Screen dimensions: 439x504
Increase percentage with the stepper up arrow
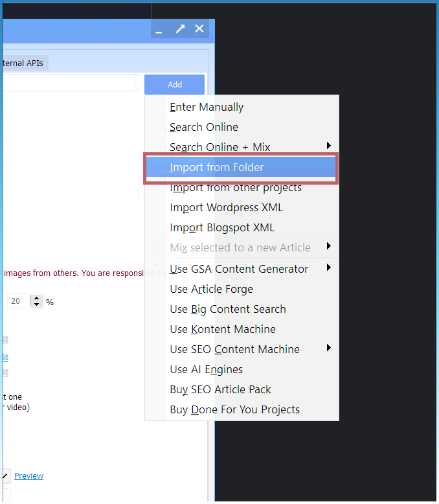[x=37, y=299]
